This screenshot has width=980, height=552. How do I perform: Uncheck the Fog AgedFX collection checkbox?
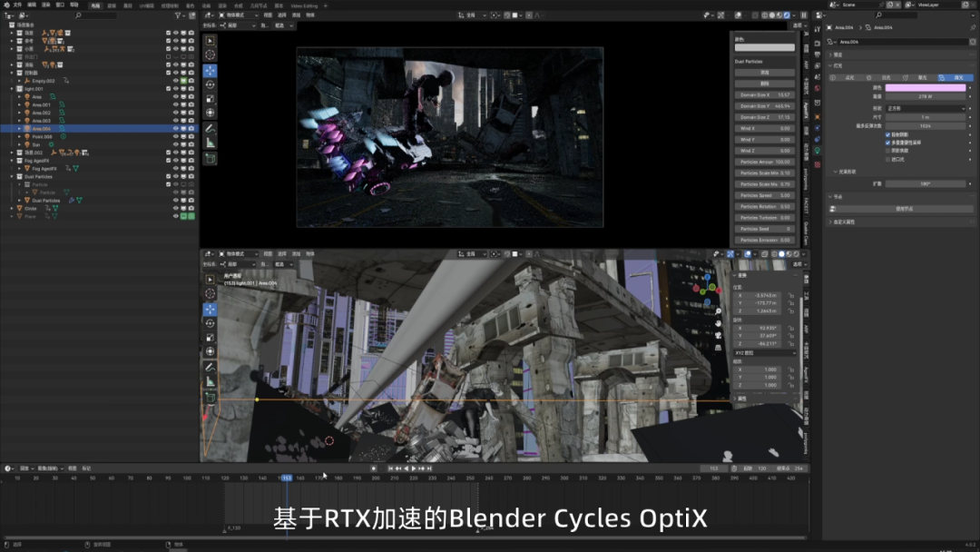point(168,161)
